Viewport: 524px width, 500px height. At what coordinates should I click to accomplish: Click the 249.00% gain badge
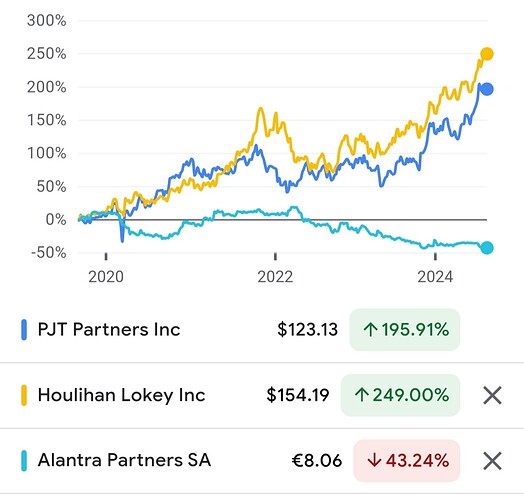[400, 395]
